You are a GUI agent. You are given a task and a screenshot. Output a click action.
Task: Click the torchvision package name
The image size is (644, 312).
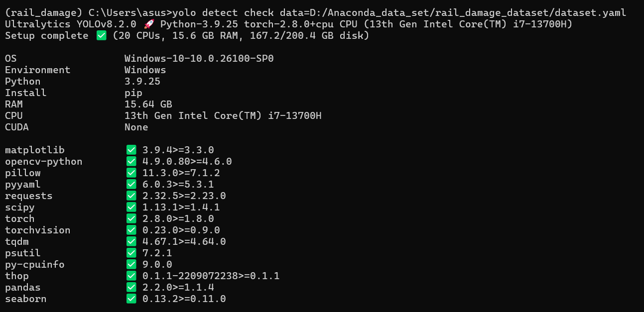(x=38, y=230)
